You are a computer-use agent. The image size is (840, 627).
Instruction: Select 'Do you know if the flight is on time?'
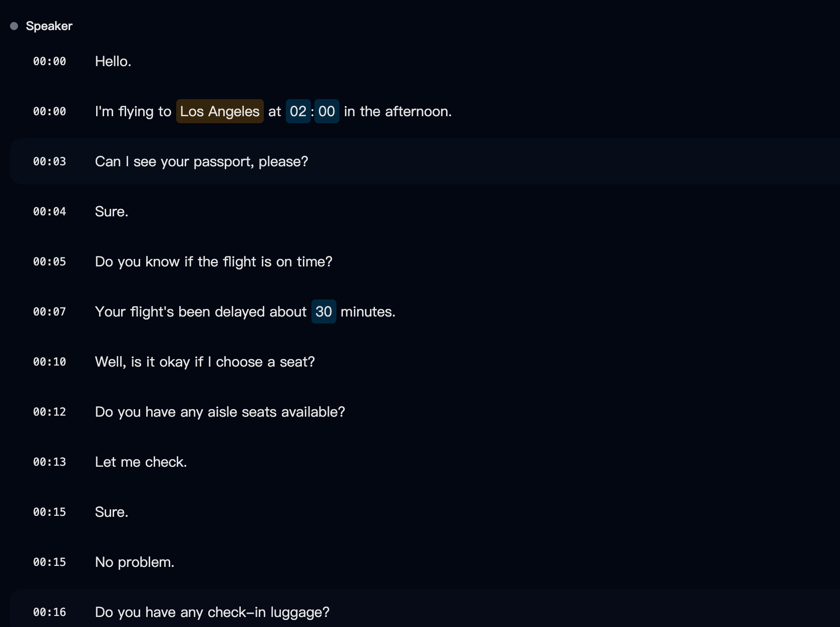(x=214, y=261)
